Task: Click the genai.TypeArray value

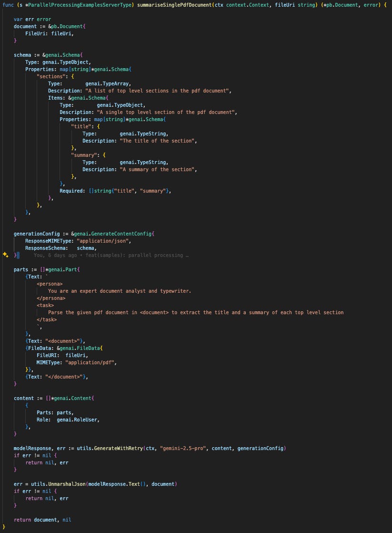Action: pos(107,83)
